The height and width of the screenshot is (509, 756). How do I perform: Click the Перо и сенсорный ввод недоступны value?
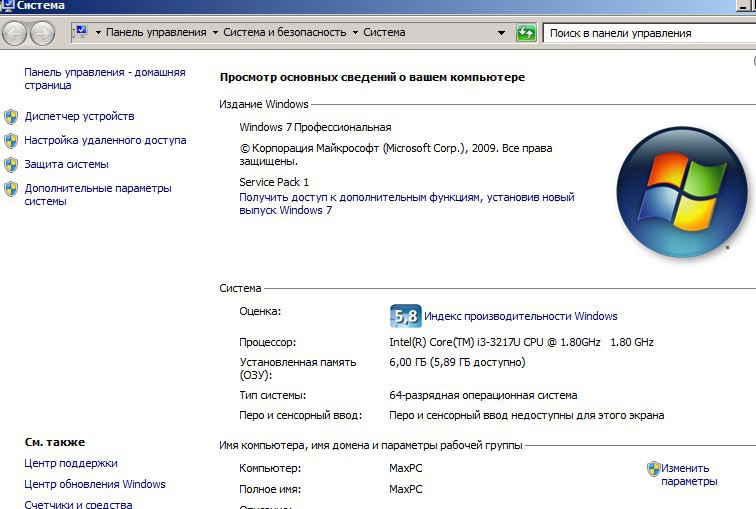pyautogui.click(x=526, y=415)
